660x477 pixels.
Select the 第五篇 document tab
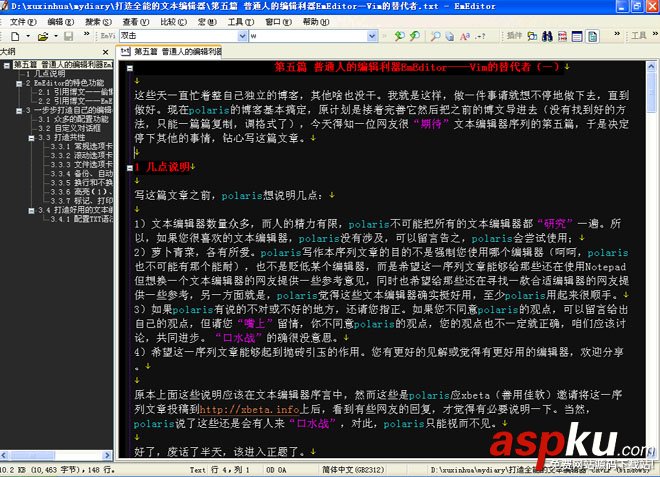[170, 52]
